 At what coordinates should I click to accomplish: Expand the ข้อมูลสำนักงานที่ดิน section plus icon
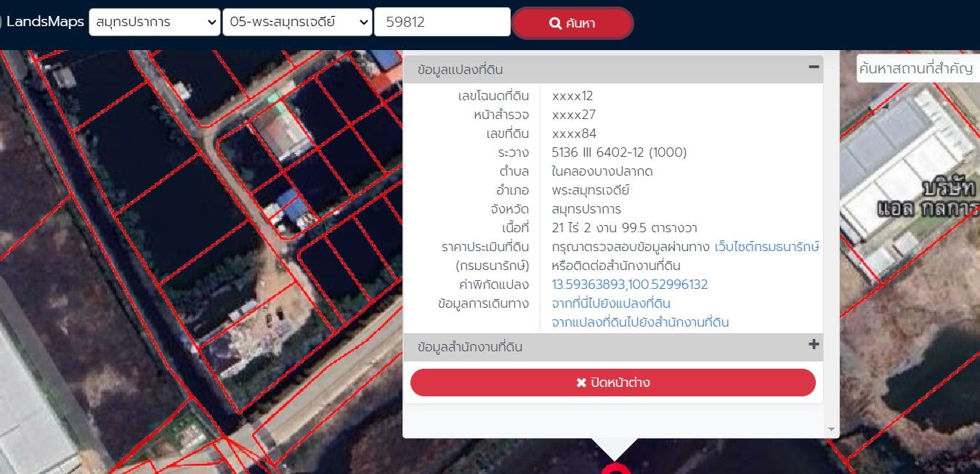(x=814, y=345)
